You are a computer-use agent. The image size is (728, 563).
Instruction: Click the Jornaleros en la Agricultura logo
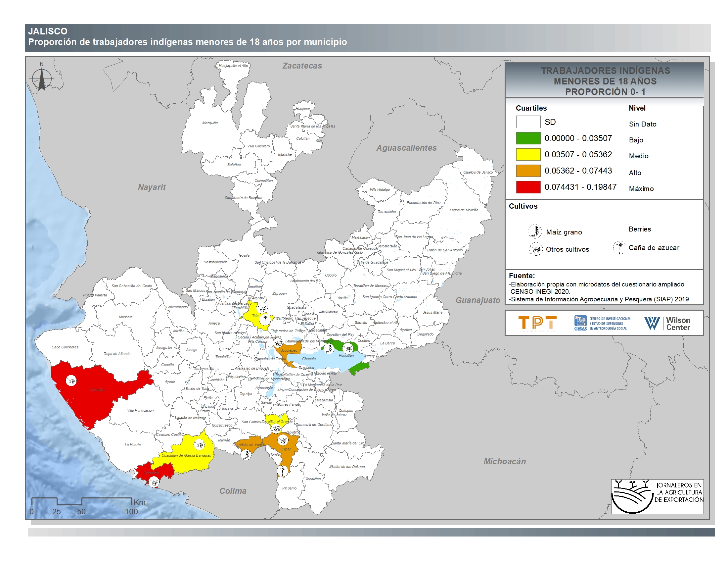657,496
